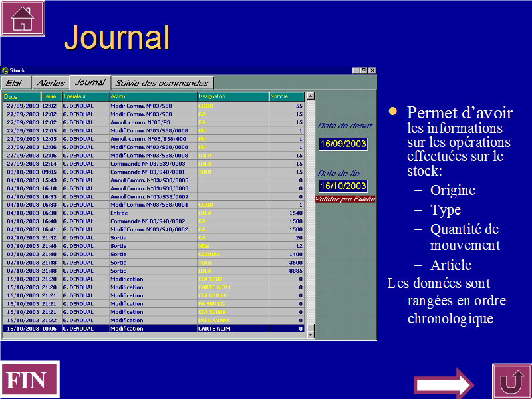This screenshot has height=399, width=532.
Task: Click the FIN button
Action: [x=29, y=379]
